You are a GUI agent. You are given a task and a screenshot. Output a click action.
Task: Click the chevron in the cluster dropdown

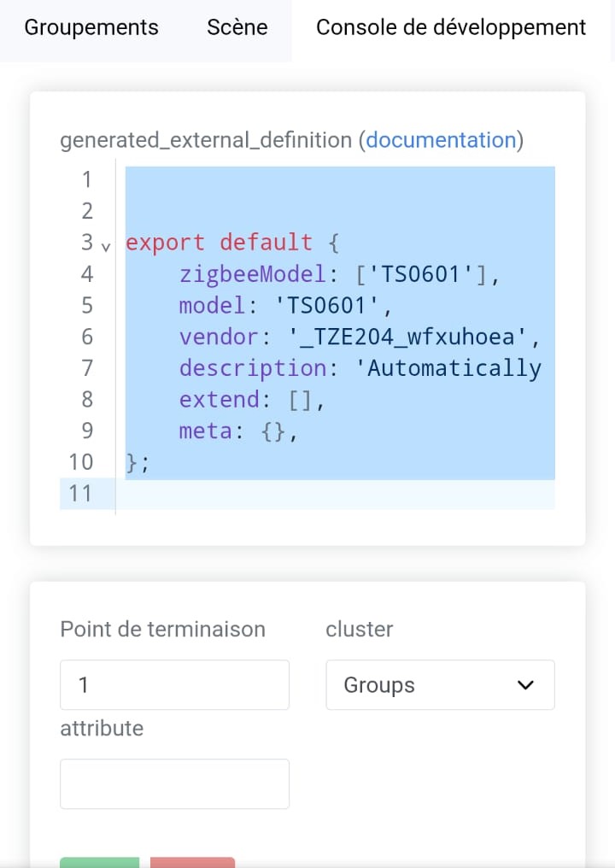525,685
